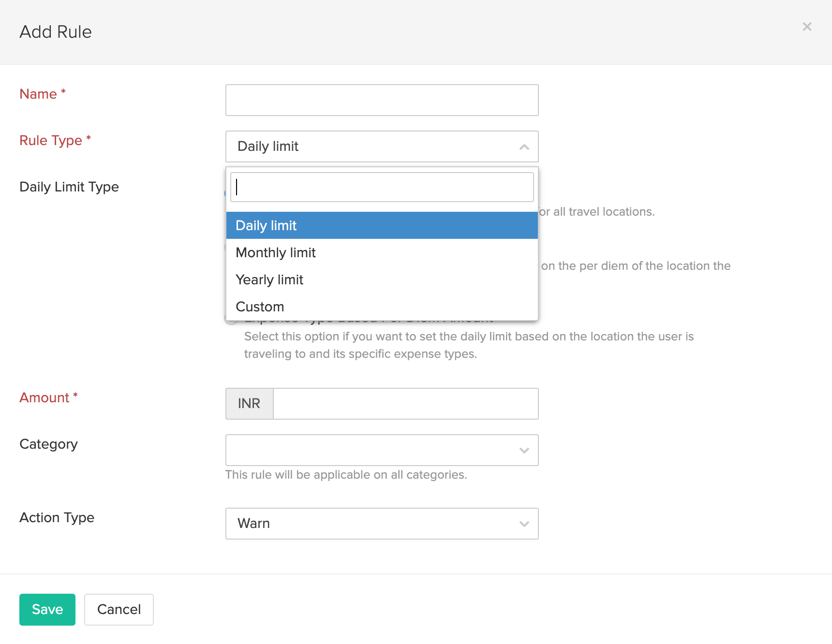Click the INR currency prefix
Image resolution: width=832 pixels, height=644 pixels.
coord(249,404)
